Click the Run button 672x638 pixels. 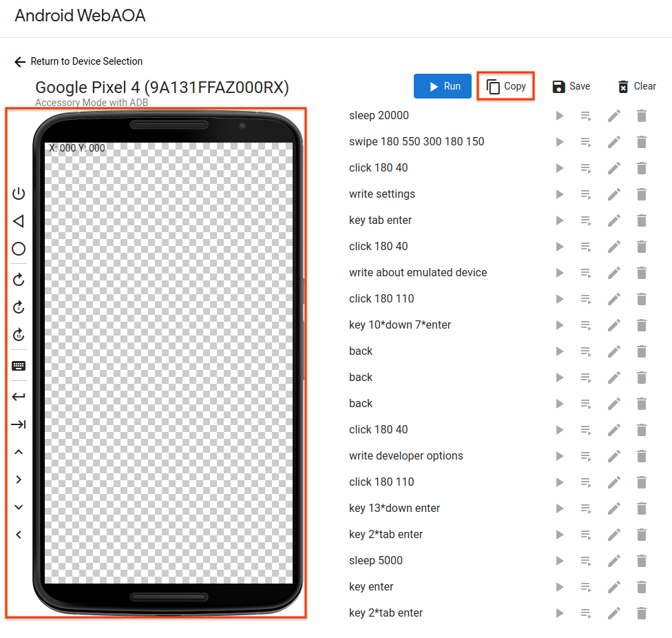442,86
